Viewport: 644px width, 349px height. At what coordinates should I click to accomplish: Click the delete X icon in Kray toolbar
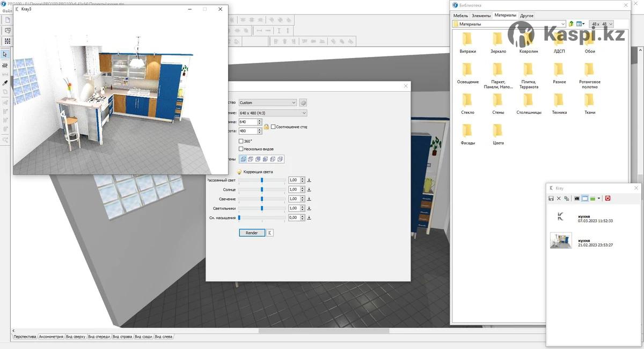(559, 199)
